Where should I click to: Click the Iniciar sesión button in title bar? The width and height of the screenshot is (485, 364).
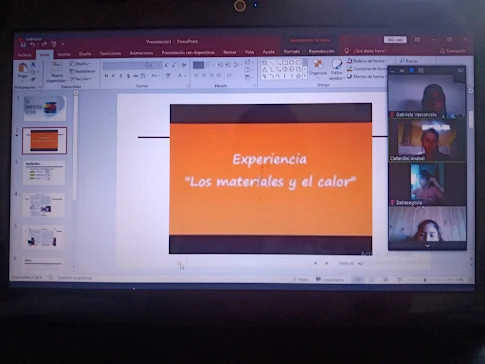[x=395, y=40]
